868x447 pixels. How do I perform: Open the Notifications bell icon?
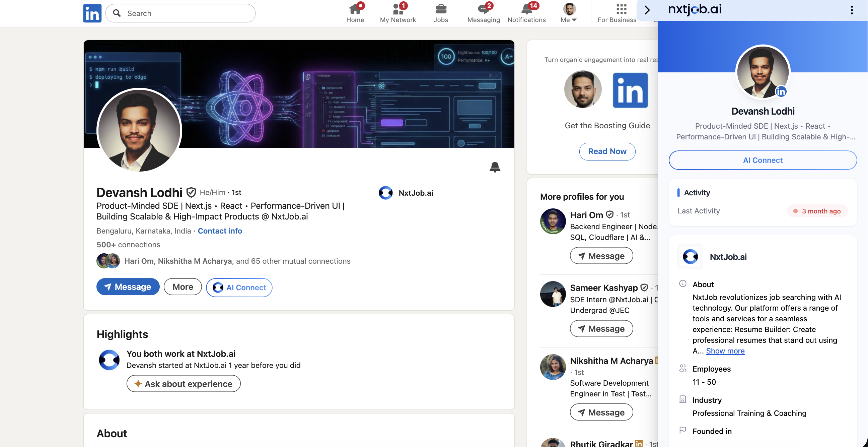(x=526, y=8)
